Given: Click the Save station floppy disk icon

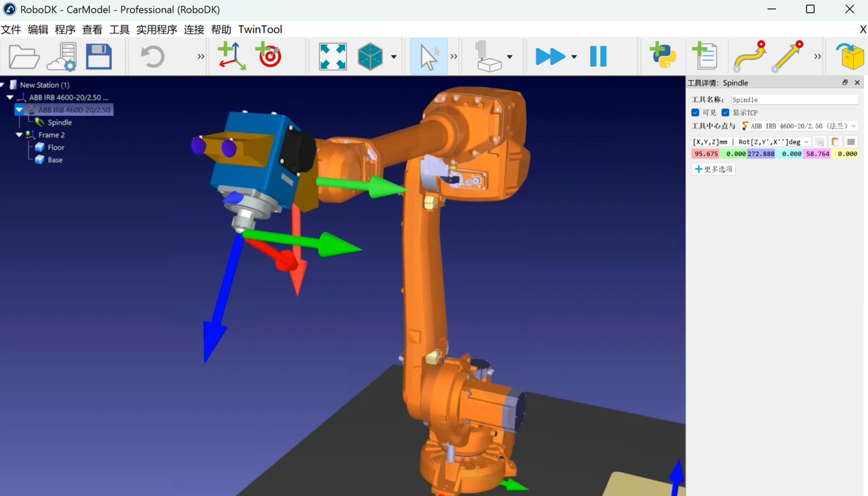Looking at the screenshot, I should [x=99, y=57].
